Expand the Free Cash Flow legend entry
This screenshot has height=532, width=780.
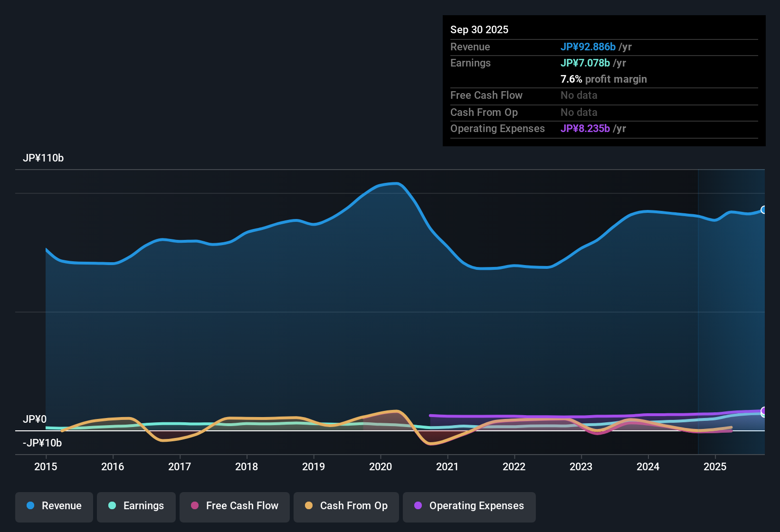[x=234, y=506]
